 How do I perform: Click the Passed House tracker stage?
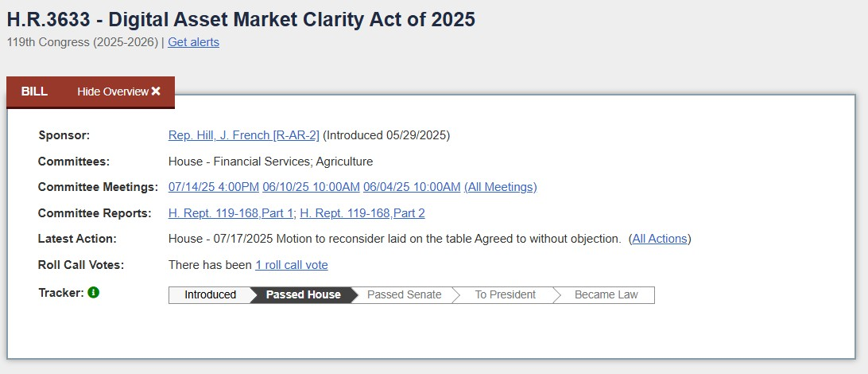tap(303, 295)
